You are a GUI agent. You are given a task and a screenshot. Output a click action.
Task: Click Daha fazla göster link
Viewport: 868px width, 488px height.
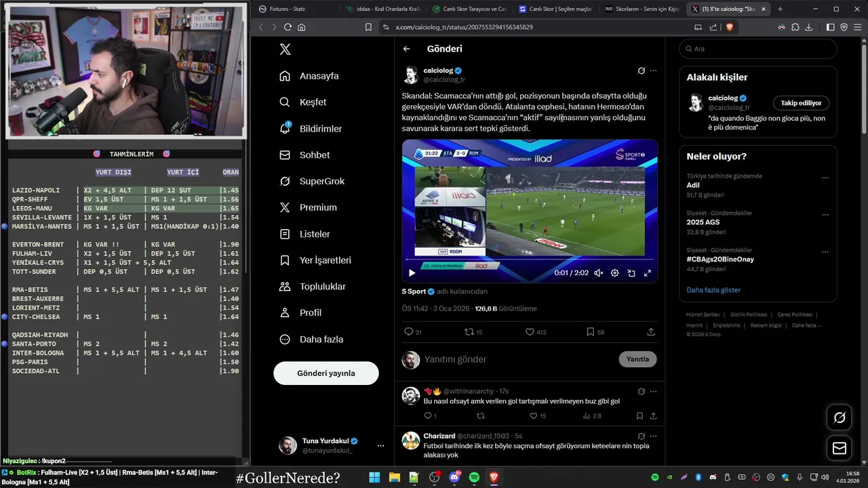click(x=713, y=290)
